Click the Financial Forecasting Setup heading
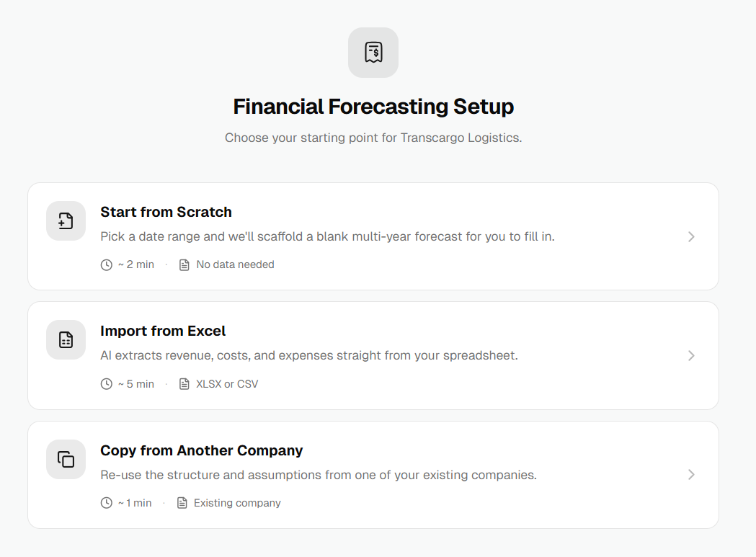Viewport: 756px width, 557px height. pos(373,107)
